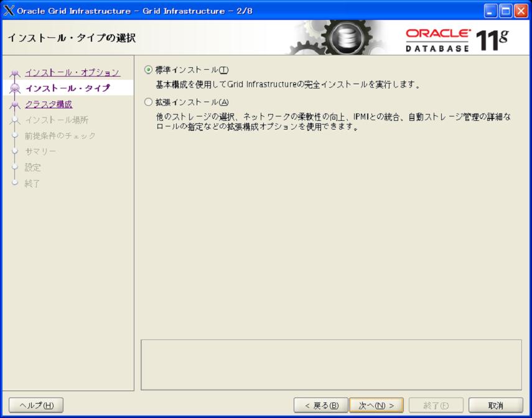Open the インストール・オプション step link
The height and width of the screenshot is (418, 532).
point(72,72)
